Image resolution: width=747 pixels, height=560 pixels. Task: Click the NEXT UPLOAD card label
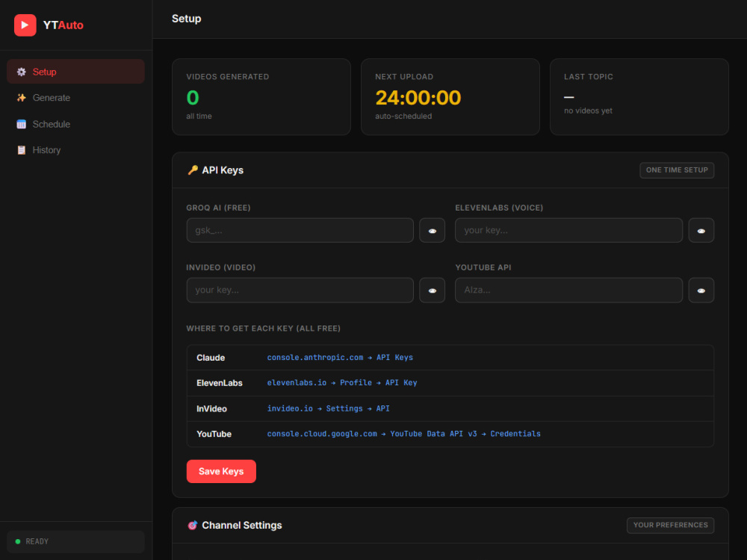(404, 77)
